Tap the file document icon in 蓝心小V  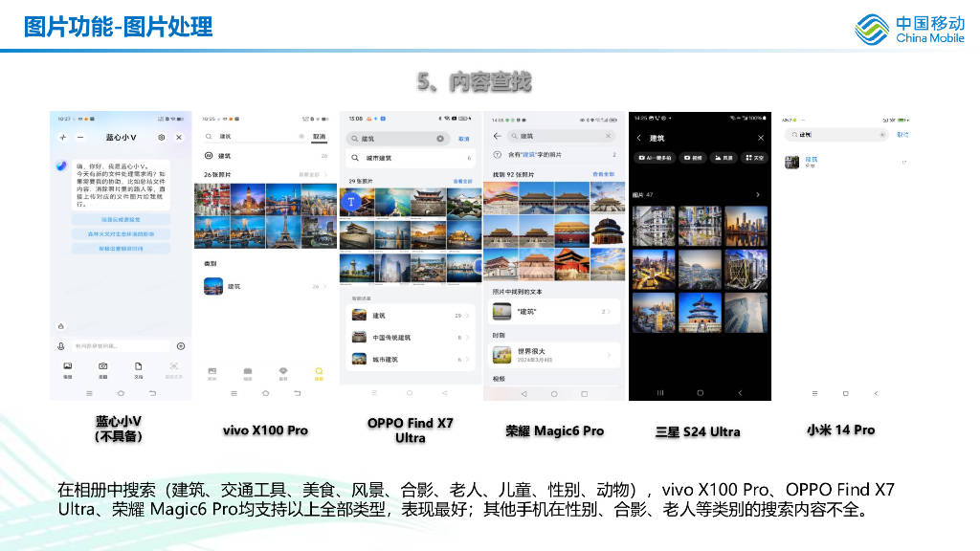(138, 366)
